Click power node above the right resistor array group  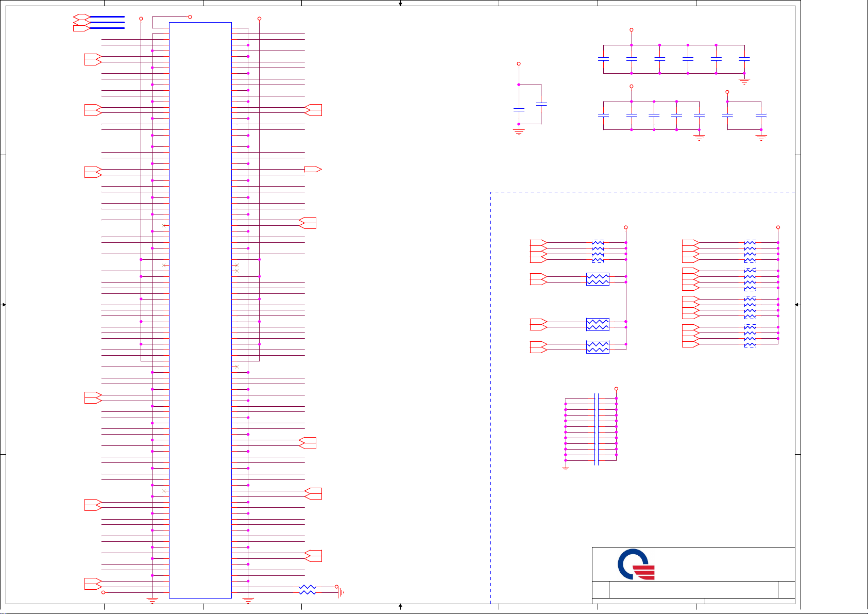tap(778, 227)
